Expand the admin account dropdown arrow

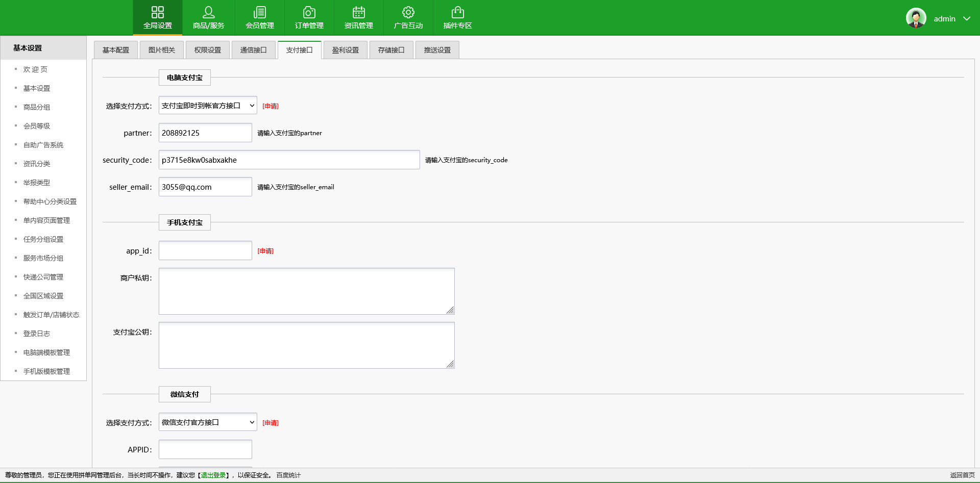click(x=967, y=18)
